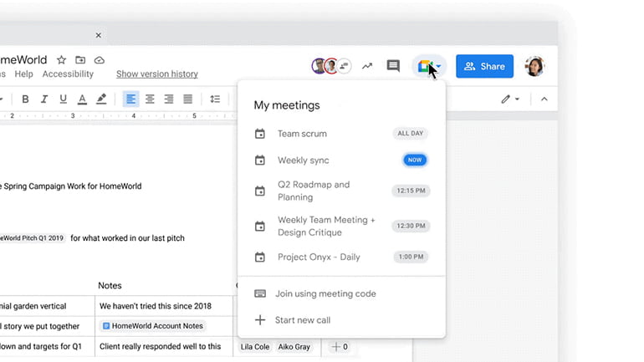Show version history link
Viewport: 644px width, 362px height.
point(157,74)
